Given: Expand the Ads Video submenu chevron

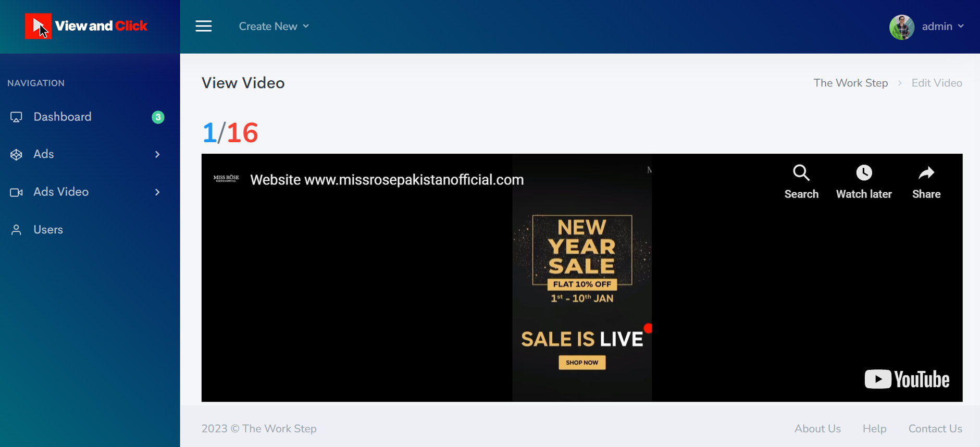Looking at the screenshot, I should click(157, 192).
